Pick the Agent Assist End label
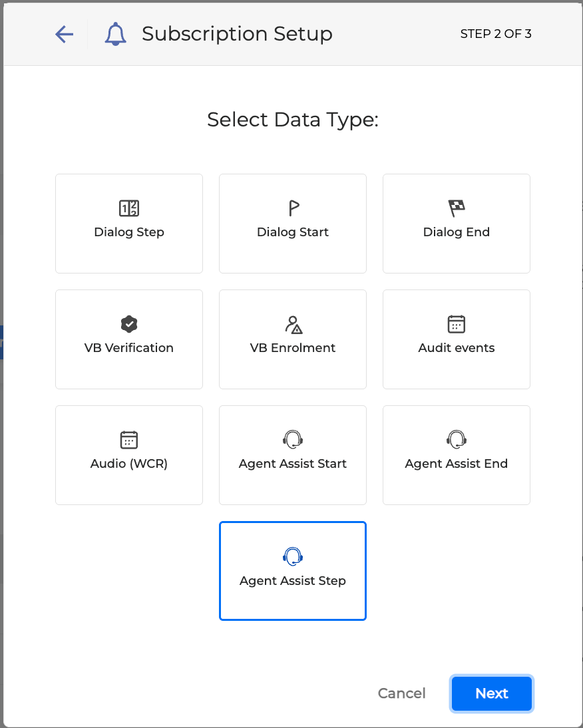 coord(457,463)
